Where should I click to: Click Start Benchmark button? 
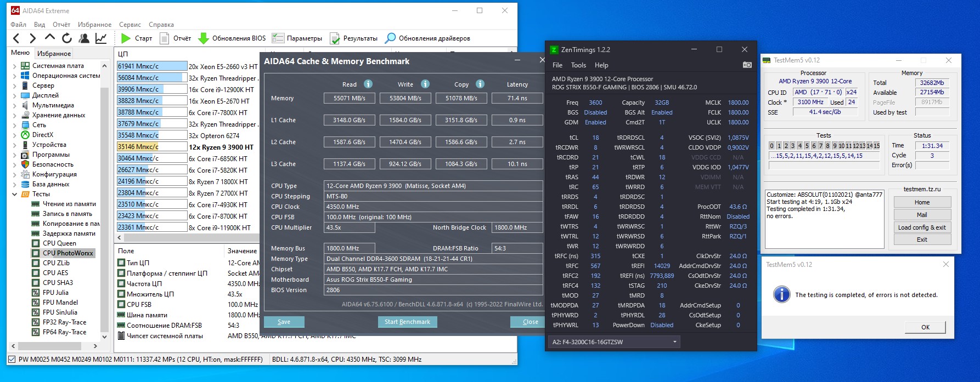pos(407,322)
